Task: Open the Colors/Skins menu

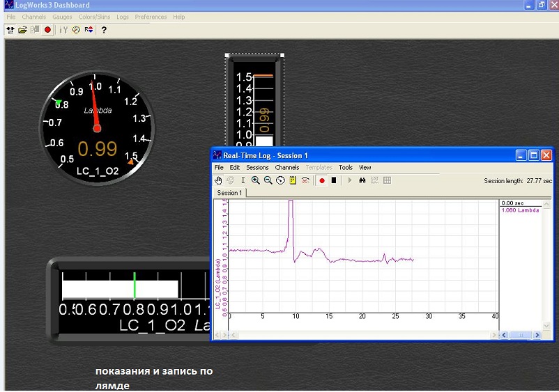Action: 94,17
